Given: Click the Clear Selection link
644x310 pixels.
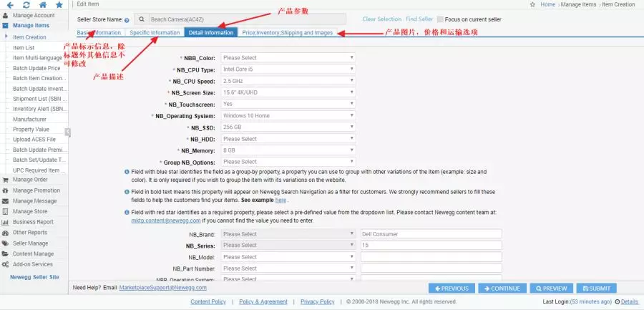Looking at the screenshot, I should click(382, 19).
